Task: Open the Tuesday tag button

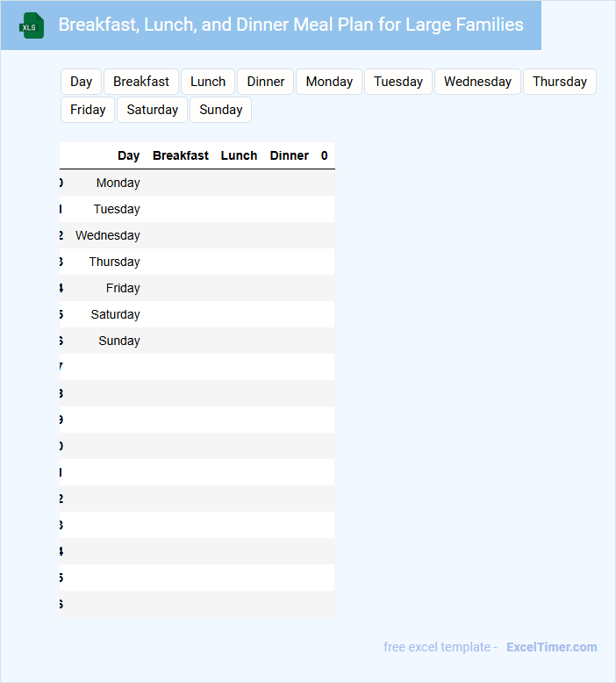Action: (x=398, y=82)
